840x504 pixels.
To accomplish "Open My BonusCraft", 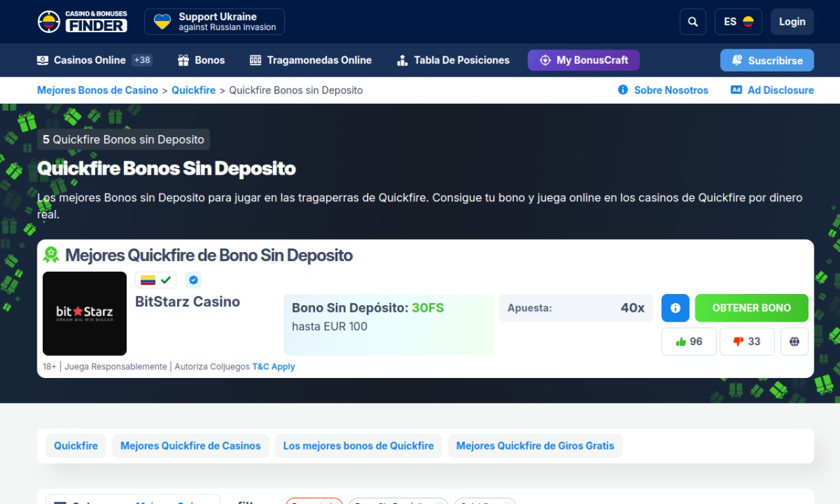I will [x=583, y=60].
